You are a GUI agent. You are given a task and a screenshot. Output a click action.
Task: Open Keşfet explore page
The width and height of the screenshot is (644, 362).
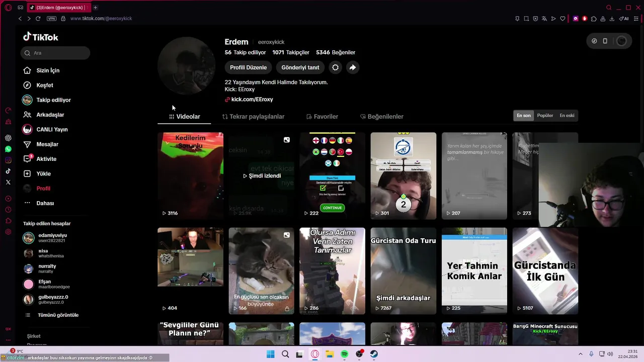tap(44, 85)
